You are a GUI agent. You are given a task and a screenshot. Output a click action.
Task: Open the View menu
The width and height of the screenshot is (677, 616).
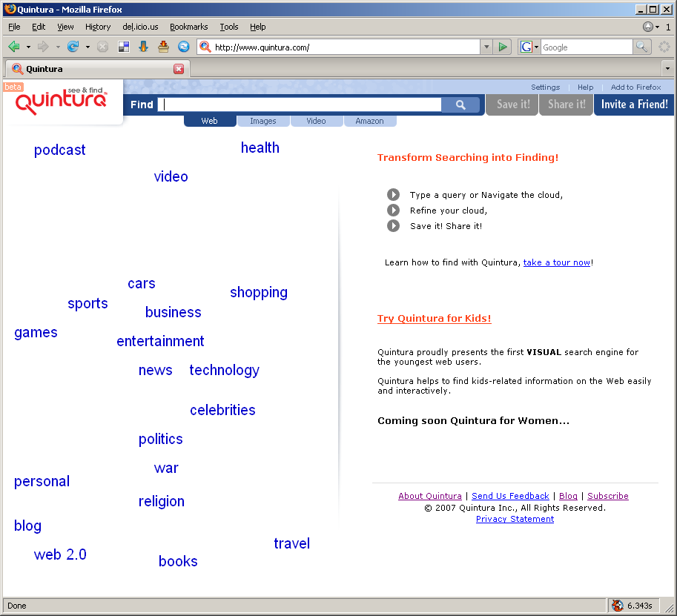tap(65, 27)
